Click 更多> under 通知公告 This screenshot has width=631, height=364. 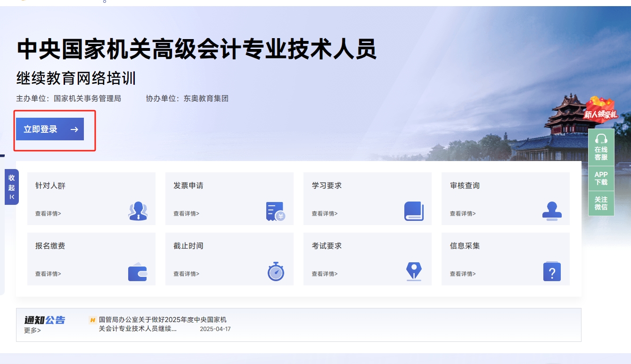click(32, 330)
